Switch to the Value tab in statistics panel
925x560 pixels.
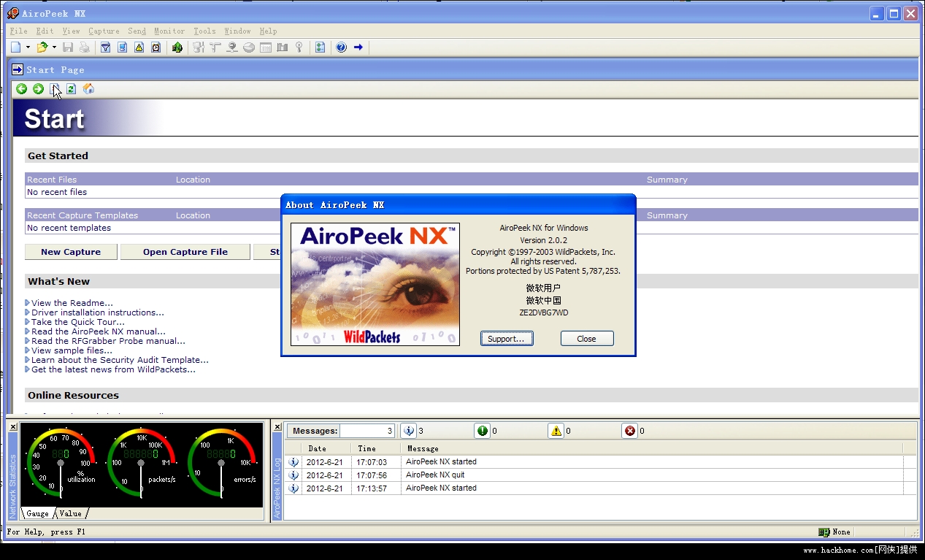70,513
